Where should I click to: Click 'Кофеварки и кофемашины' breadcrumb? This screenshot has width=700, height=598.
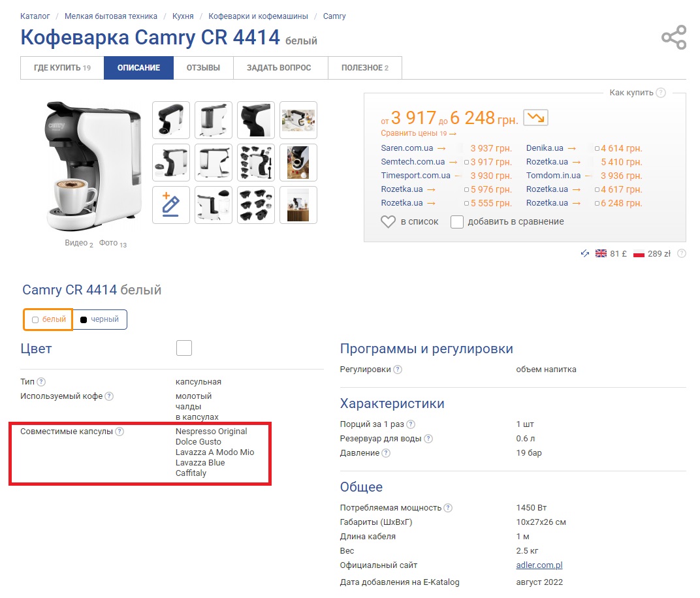258,16
